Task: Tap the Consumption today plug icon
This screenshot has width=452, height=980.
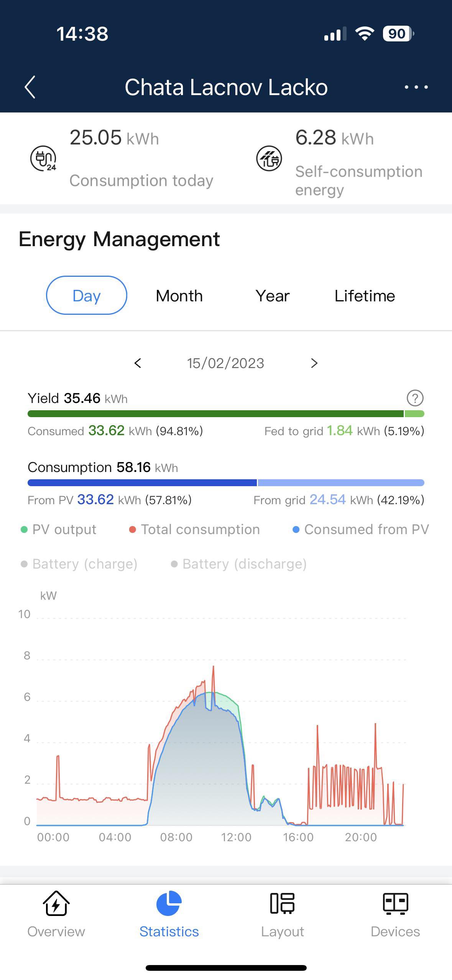Action: coord(43,158)
